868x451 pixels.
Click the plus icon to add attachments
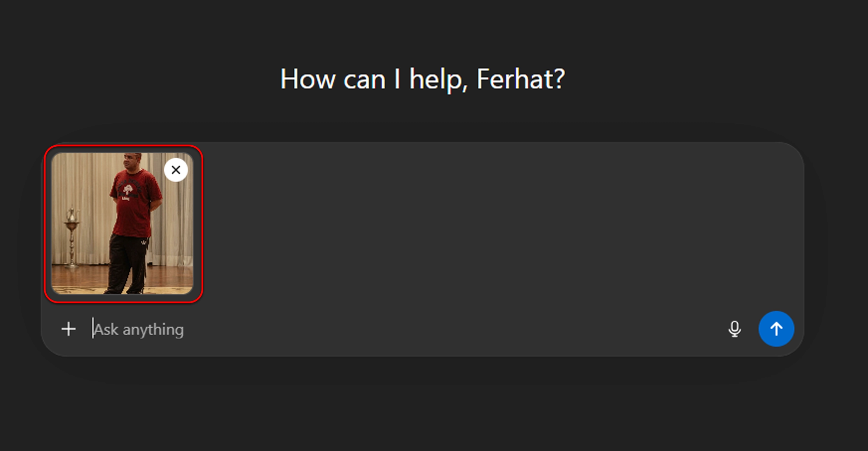pyautogui.click(x=68, y=329)
